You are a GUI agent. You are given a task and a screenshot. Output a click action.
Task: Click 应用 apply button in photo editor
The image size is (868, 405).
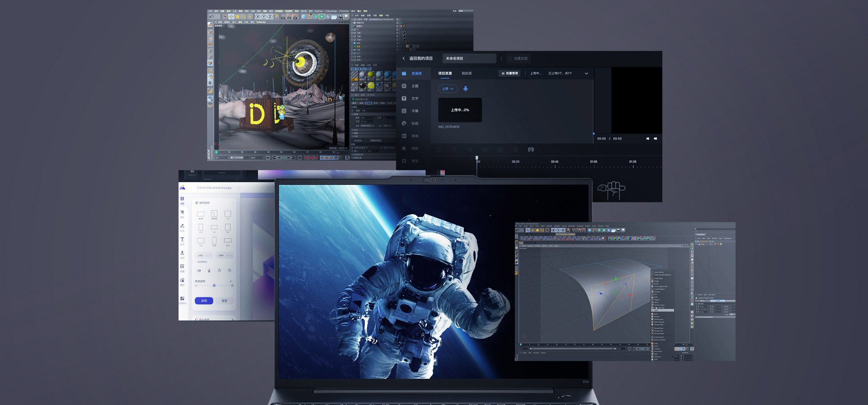(x=204, y=301)
